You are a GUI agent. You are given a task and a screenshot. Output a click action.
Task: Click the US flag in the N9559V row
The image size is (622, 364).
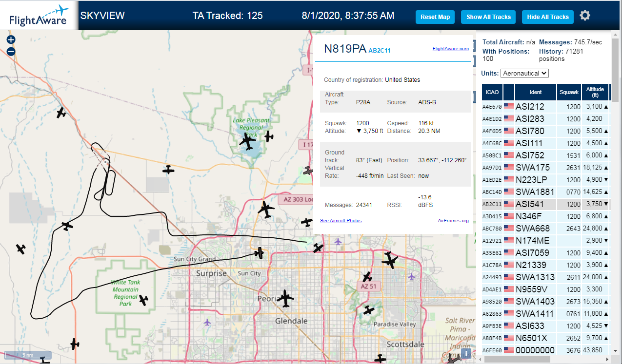[x=509, y=289]
